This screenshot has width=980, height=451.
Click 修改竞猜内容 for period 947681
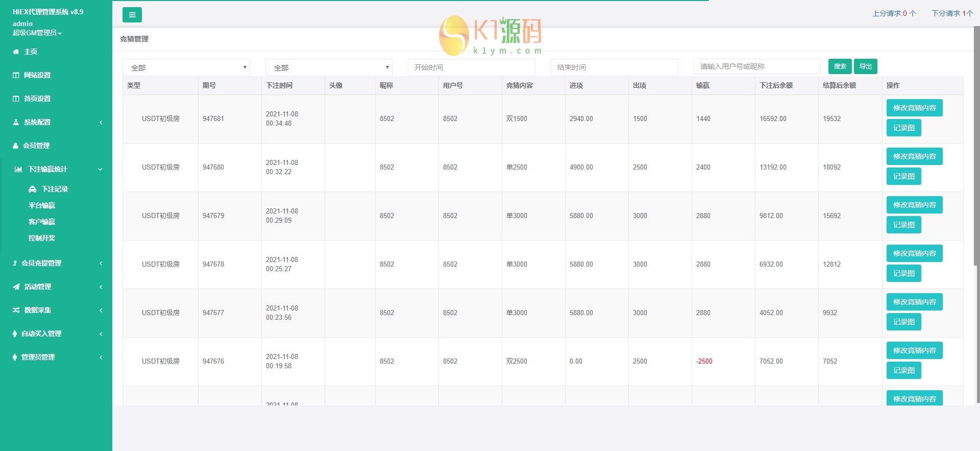(x=914, y=108)
